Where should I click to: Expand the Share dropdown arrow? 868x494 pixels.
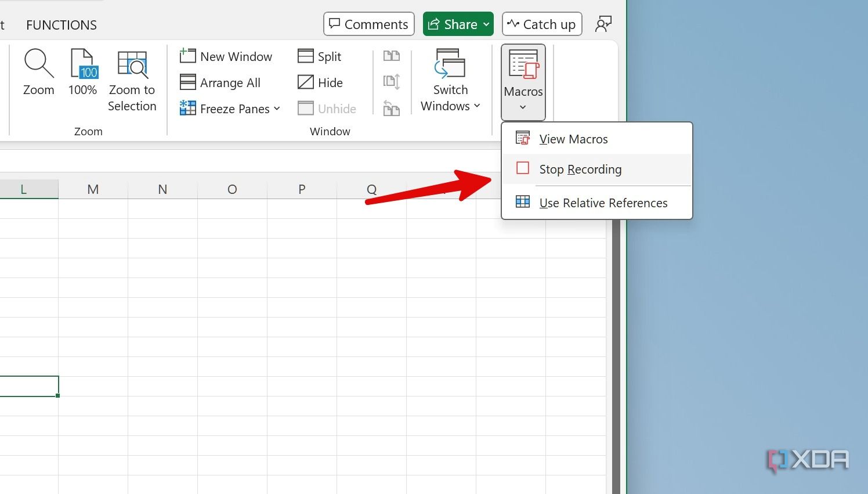click(485, 24)
